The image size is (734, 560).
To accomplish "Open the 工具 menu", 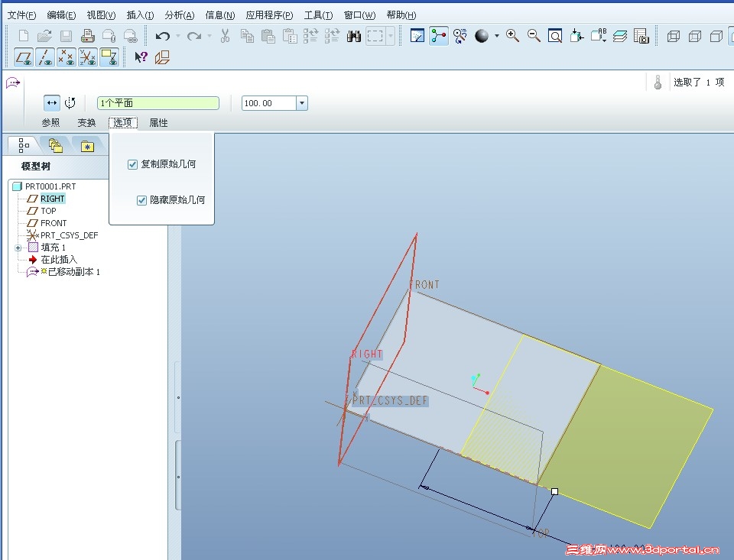I will tap(318, 15).
